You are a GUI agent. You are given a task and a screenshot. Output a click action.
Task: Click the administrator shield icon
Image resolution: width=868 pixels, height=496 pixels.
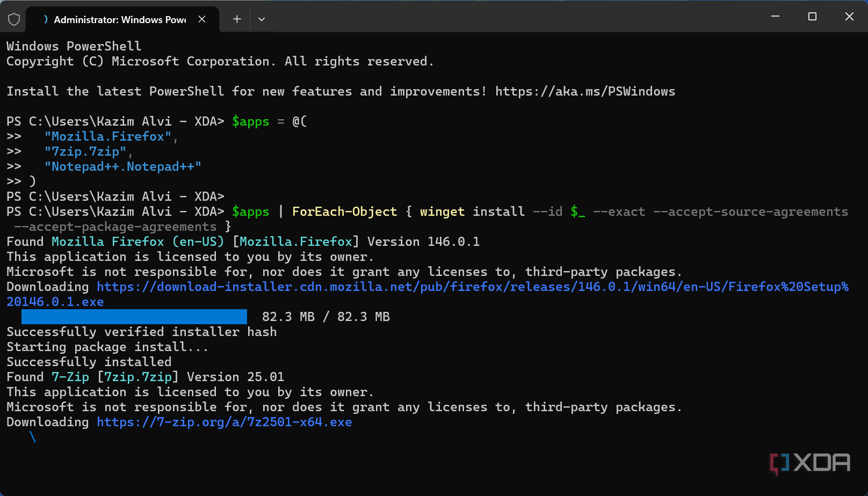click(x=14, y=19)
